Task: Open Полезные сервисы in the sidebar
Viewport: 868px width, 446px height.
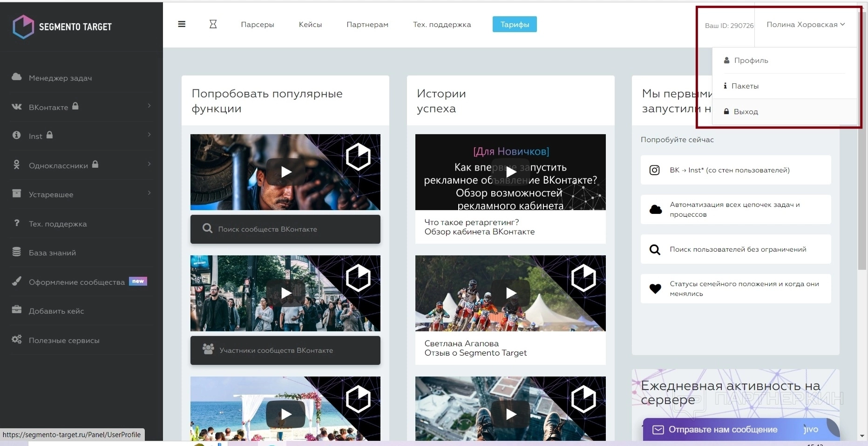Action: [64, 340]
